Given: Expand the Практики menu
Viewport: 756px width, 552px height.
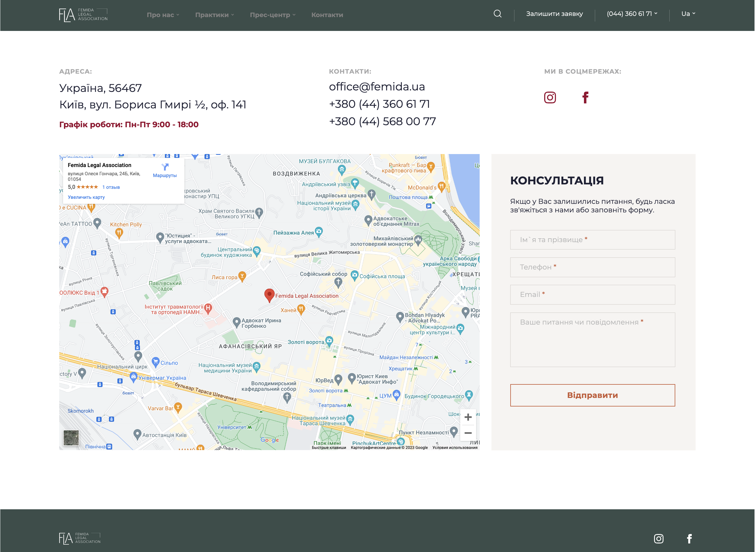Looking at the screenshot, I should click(x=215, y=15).
